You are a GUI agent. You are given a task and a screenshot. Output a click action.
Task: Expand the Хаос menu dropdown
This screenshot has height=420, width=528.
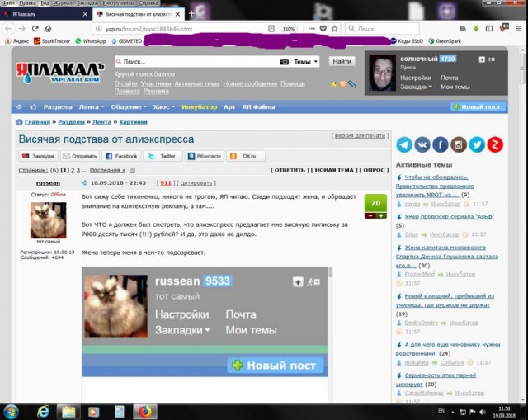coord(164,106)
